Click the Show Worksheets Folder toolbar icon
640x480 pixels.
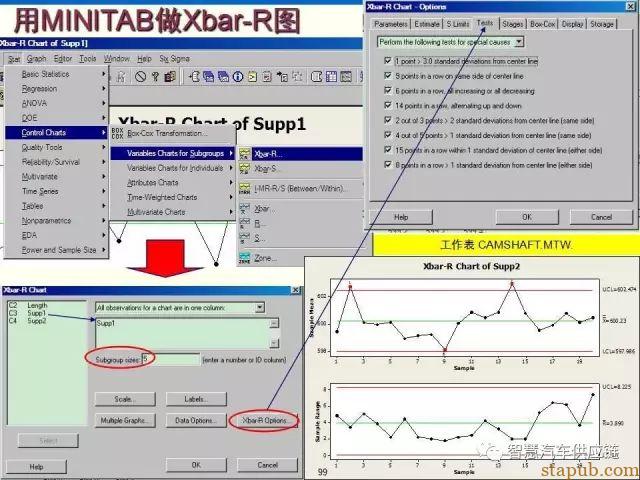pos(209,76)
